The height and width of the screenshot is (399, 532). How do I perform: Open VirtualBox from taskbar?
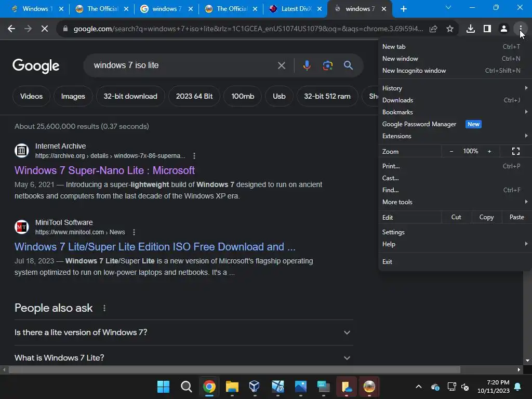coord(255,387)
